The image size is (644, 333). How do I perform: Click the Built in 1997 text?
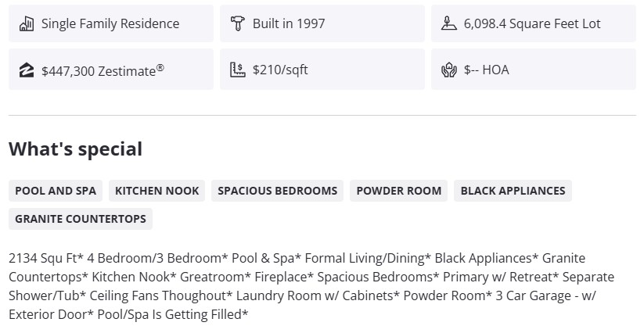coord(289,23)
